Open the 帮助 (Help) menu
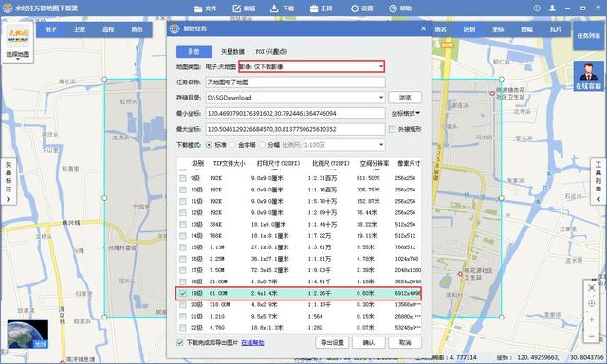Screen dimensions: 607x364 400,9
